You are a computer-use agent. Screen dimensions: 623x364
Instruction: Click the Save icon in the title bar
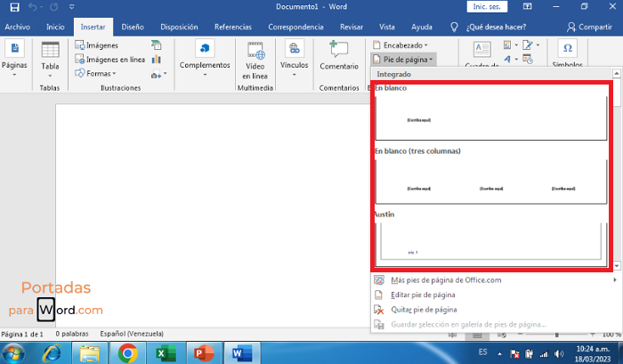point(15,7)
